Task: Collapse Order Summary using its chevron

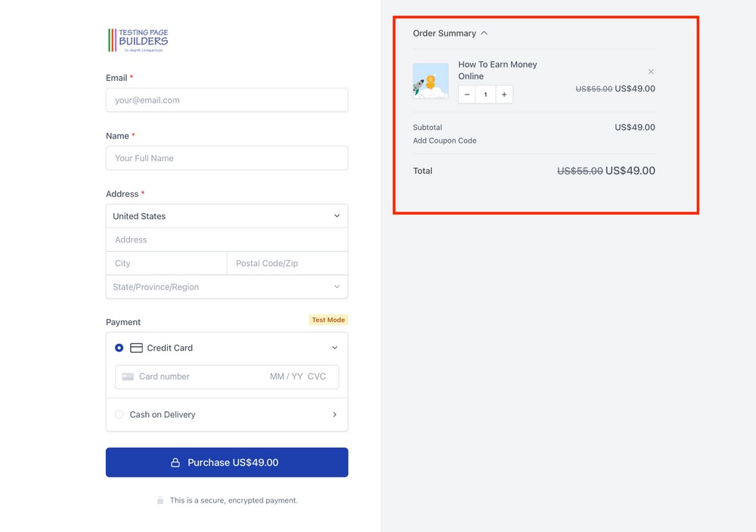Action: (485, 32)
